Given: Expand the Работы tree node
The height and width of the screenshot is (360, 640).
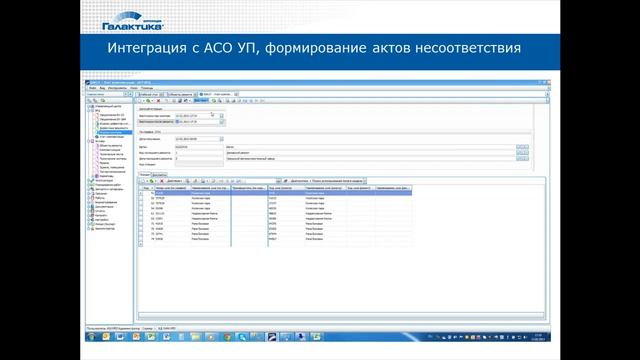Looking at the screenshot, I should click(88, 198).
